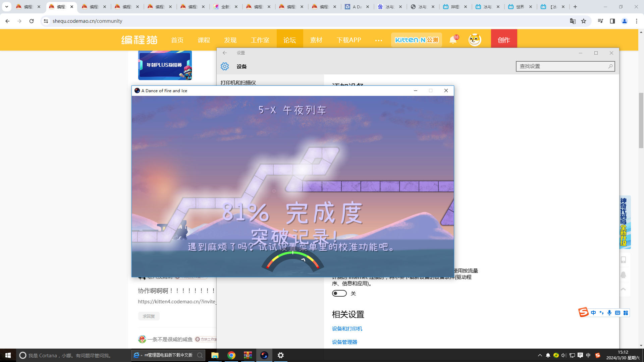Open the Sogou soft keyboard icon

pos(618,313)
